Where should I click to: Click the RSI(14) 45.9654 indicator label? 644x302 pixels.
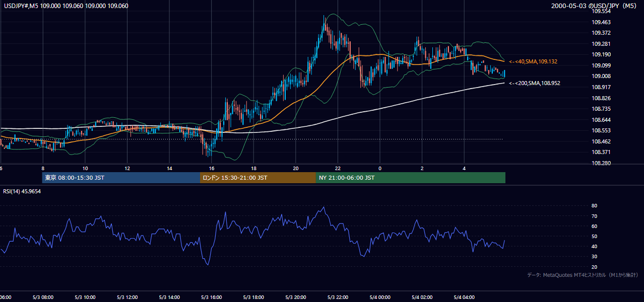point(22,191)
